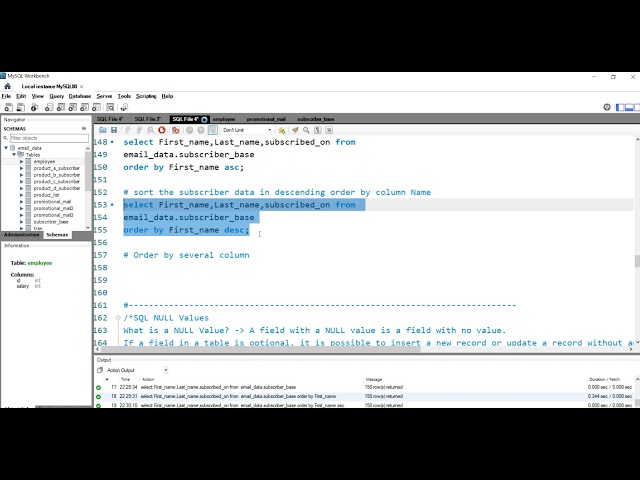Execute the selected SQL with lightning icon
640x480 pixels.
click(x=128, y=130)
